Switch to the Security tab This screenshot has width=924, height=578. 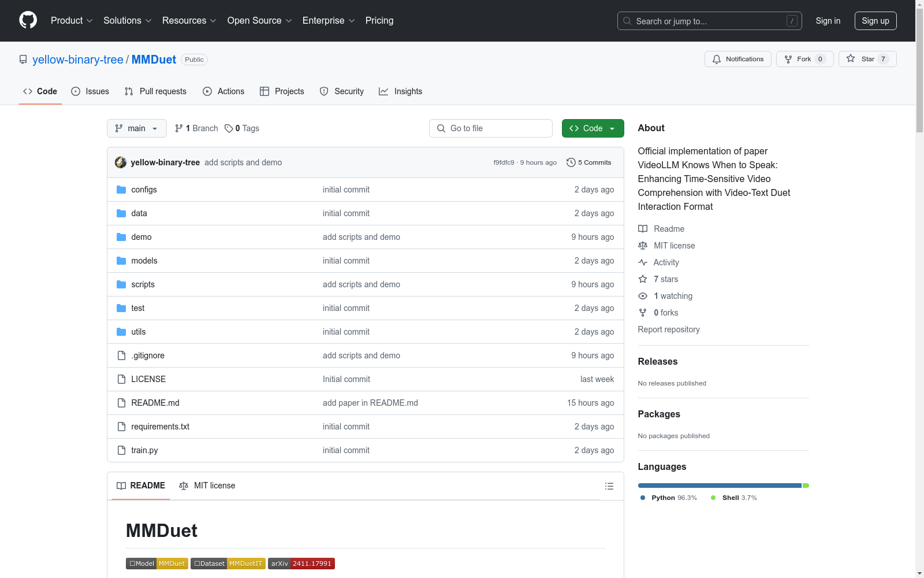point(342,91)
